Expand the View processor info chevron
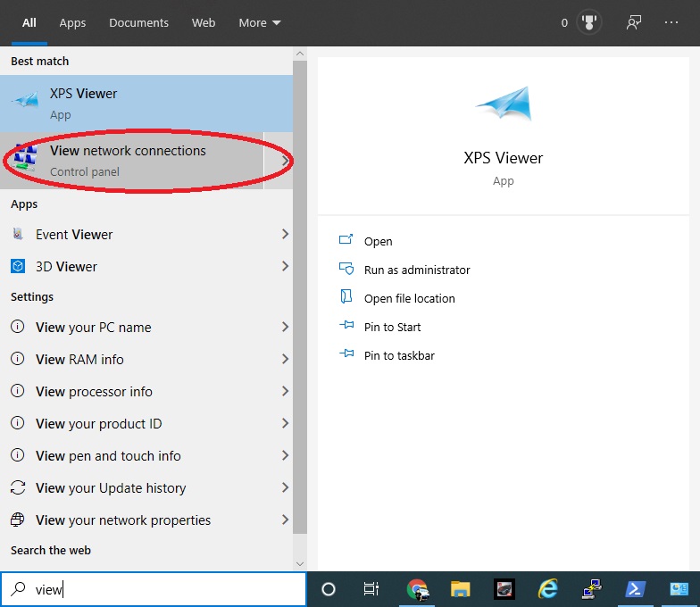The image size is (700, 607). tap(286, 391)
